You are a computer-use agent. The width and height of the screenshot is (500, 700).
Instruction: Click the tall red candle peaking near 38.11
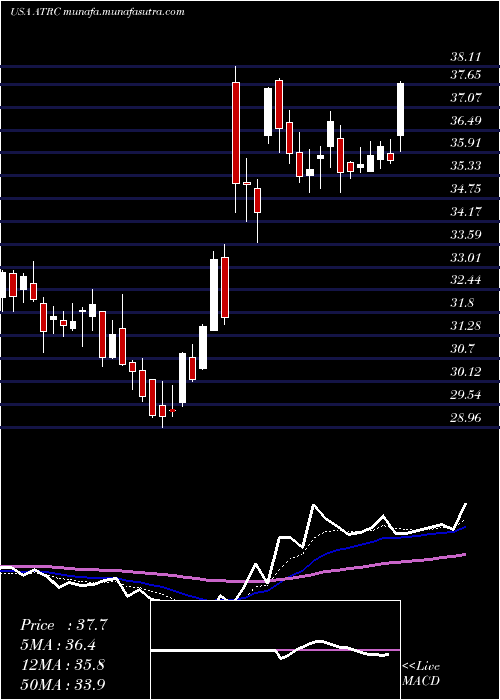(236, 133)
